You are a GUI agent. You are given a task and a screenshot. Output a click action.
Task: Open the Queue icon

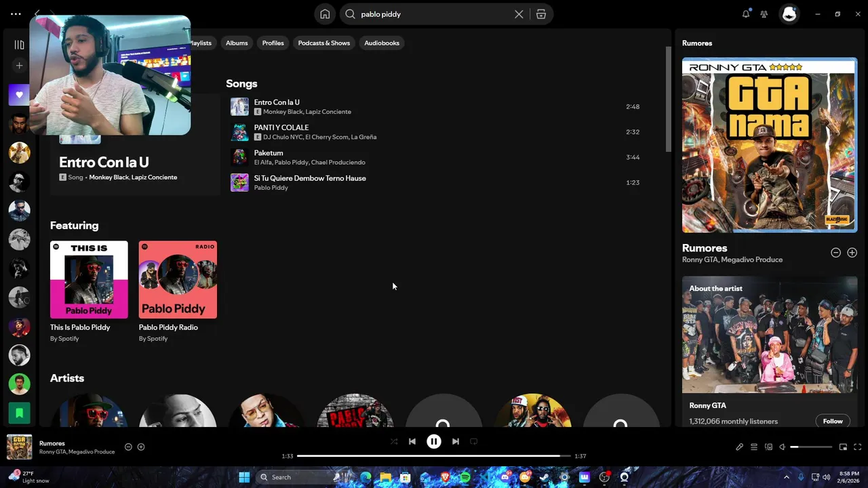[754, 447]
